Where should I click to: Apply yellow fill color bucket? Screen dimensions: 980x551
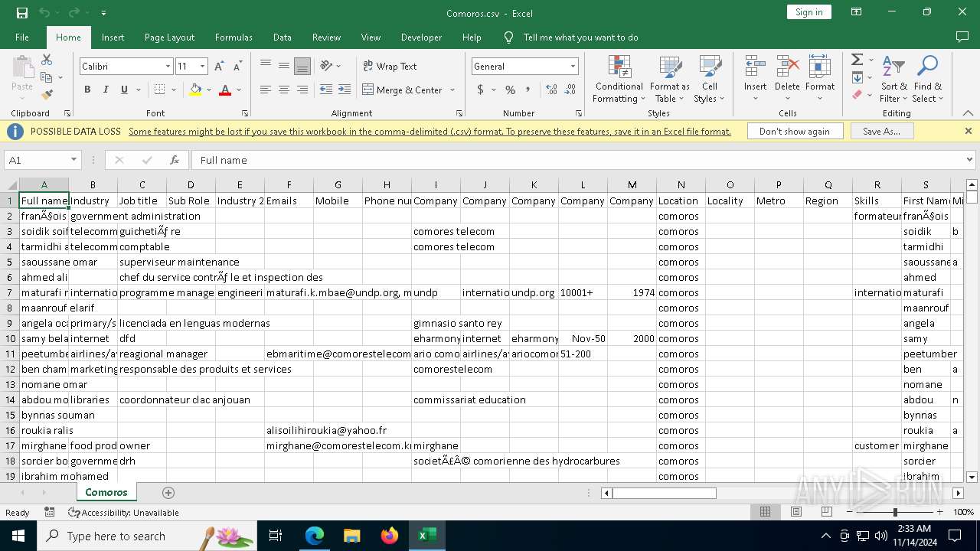coord(195,90)
